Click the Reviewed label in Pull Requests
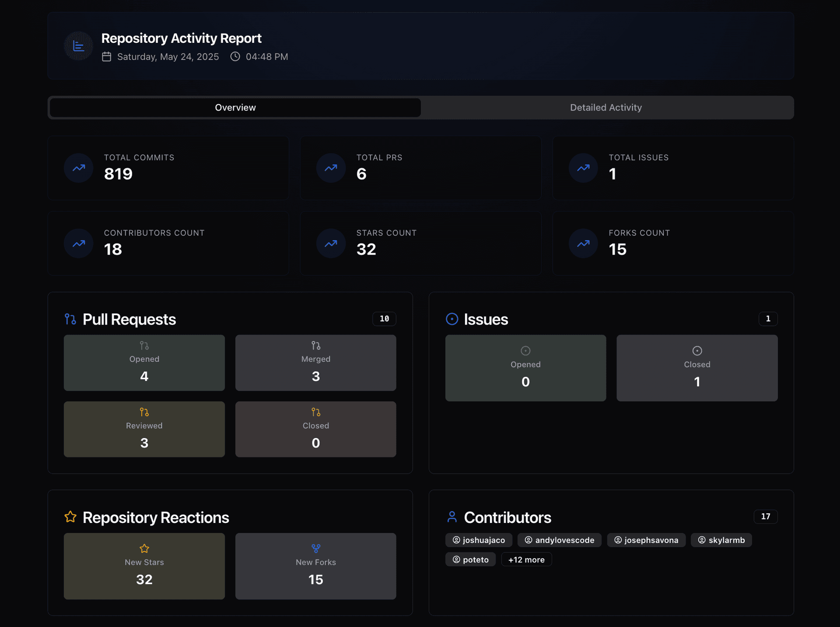This screenshot has height=627, width=840. tap(144, 426)
